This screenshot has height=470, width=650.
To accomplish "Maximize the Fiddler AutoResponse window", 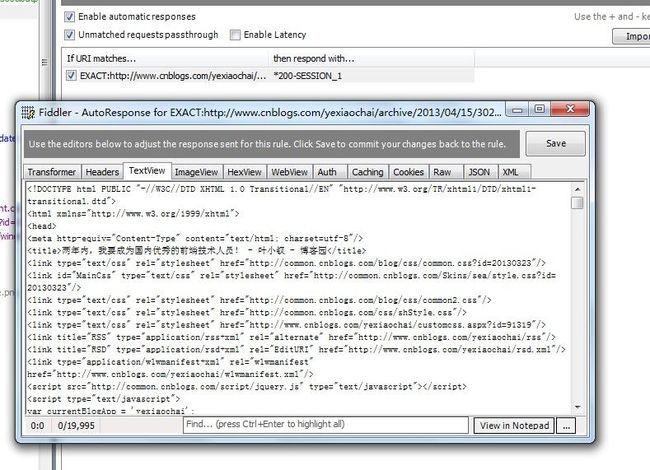I will (539, 109).
